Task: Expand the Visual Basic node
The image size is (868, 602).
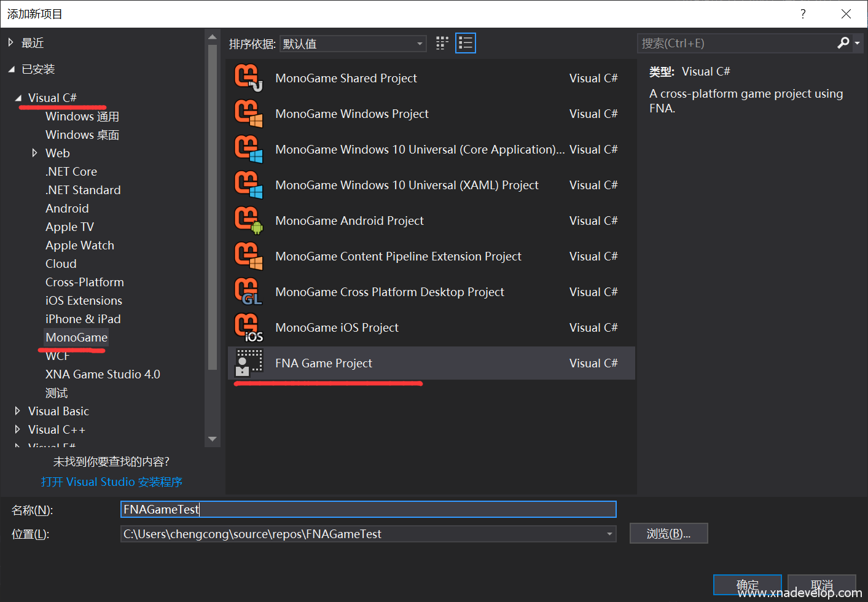Action: click(x=17, y=411)
